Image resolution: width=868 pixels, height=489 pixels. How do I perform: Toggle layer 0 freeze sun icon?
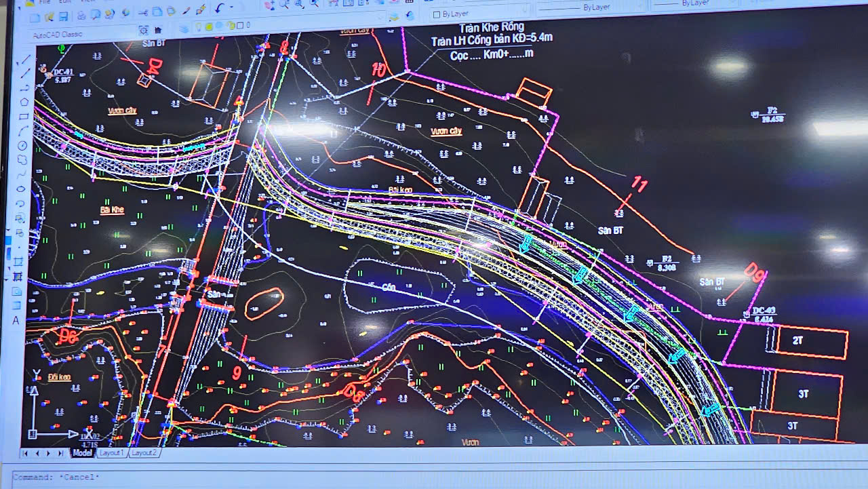(x=209, y=27)
